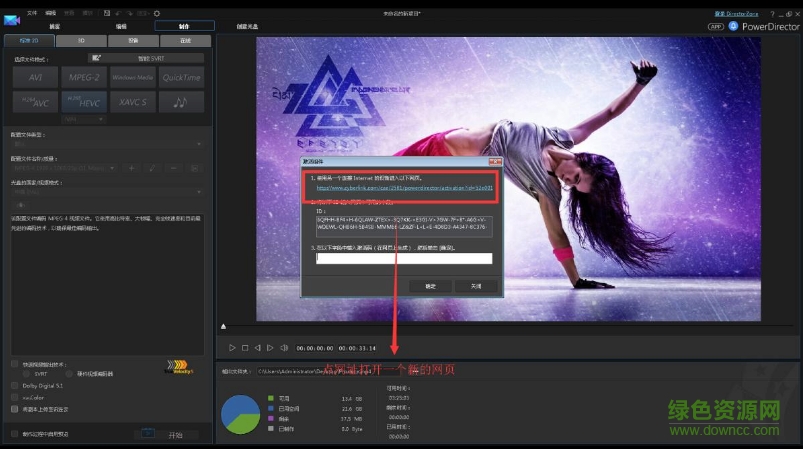The width and height of the screenshot is (803, 449).
Task: Choose the XAVC S format
Action: tap(132, 102)
